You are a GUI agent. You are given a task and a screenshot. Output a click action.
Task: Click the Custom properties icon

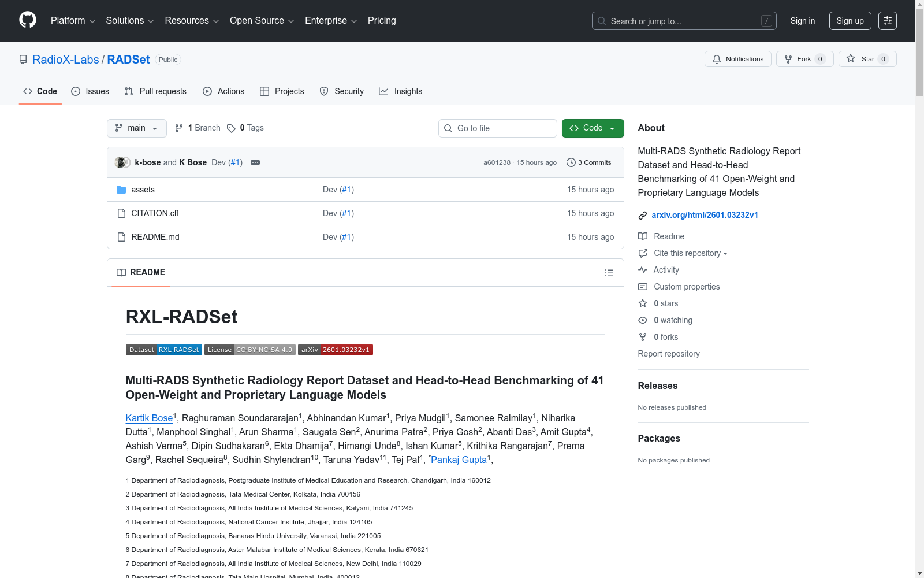point(643,287)
